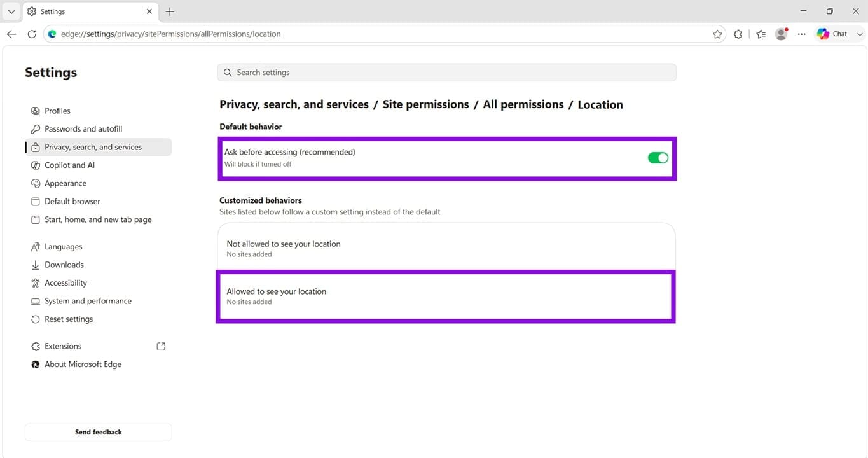This screenshot has height=458, width=868.
Task: Open System and performance settings
Action: coord(99,301)
